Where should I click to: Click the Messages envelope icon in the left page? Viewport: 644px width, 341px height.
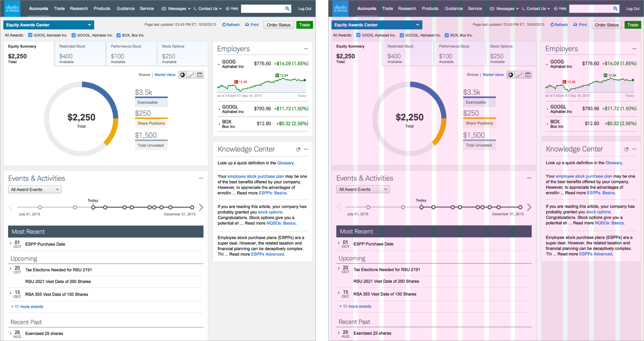pyautogui.click(x=164, y=8)
